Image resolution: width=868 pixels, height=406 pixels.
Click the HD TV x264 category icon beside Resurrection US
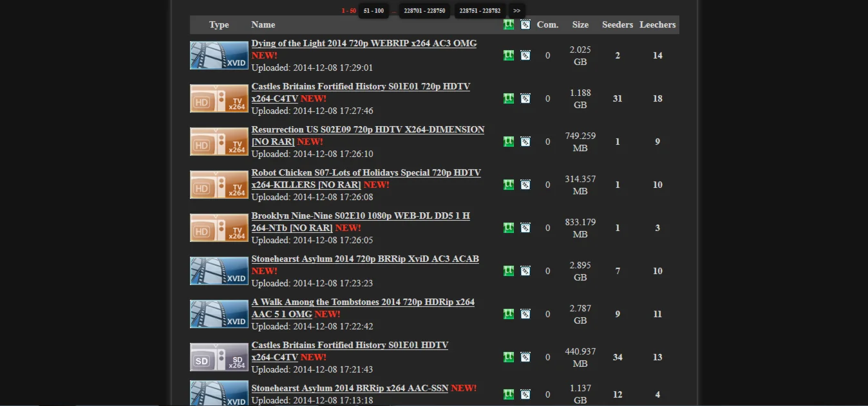(x=219, y=142)
